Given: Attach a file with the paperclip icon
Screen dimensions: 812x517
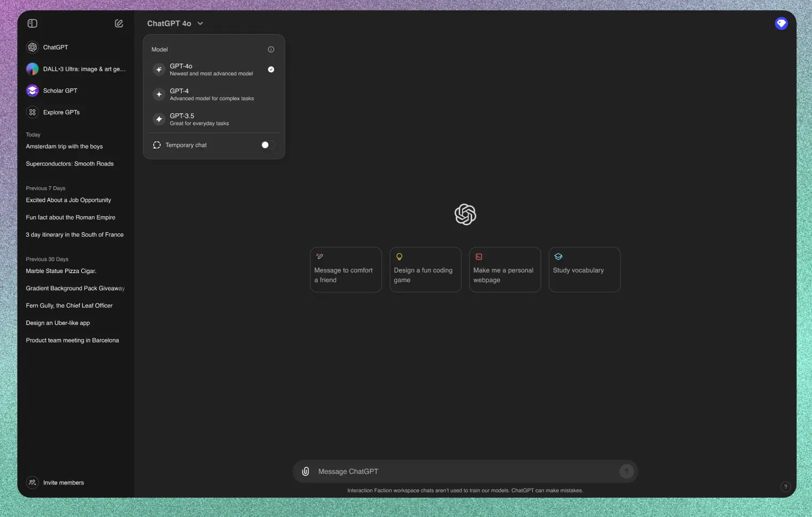Looking at the screenshot, I should click(305, 472).
